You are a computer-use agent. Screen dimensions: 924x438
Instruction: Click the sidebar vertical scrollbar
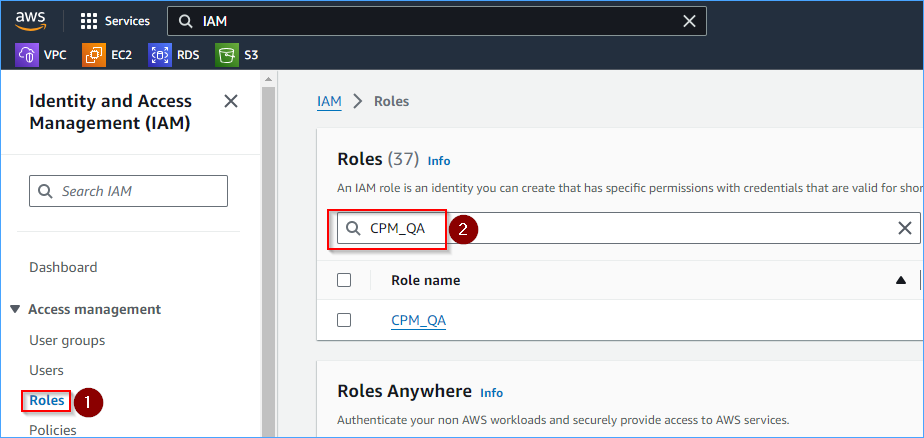tap(268, 262)
